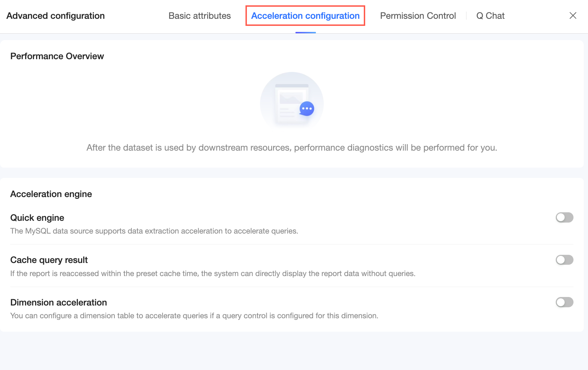588x370 pixels.
Task: Select the Acceleration configuration tab
Action: [305, 16]
